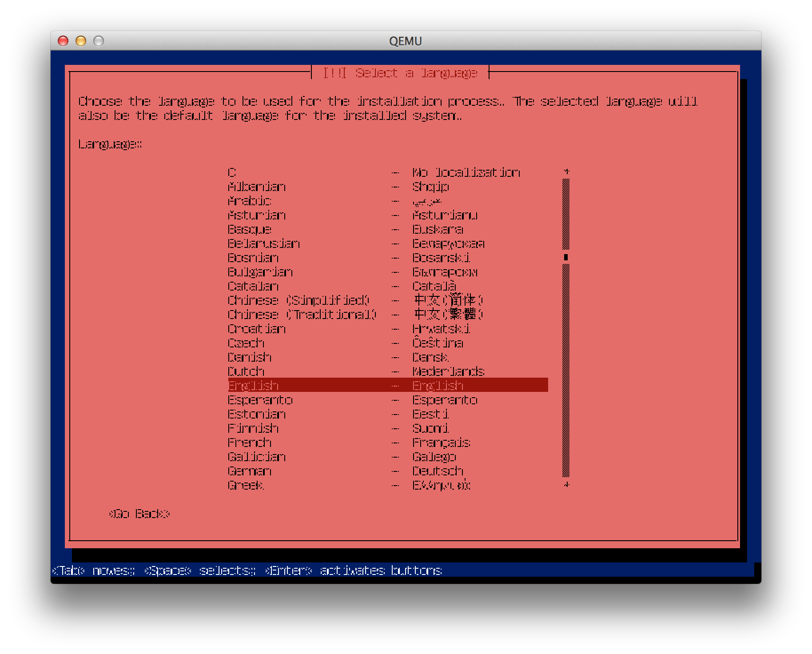Select Danish (Dansk) entry
This screenshot has width=812, height=654.
(388, 357)
